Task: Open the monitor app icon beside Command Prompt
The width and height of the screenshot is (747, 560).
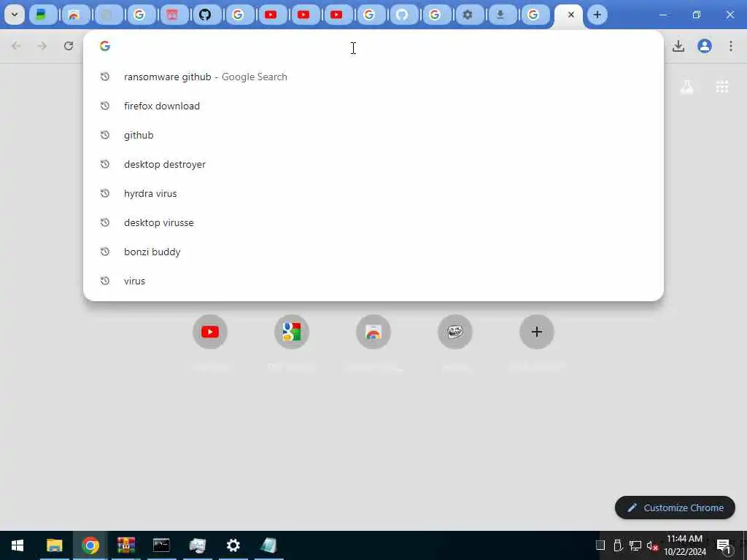Action: [x=197, y=545]
